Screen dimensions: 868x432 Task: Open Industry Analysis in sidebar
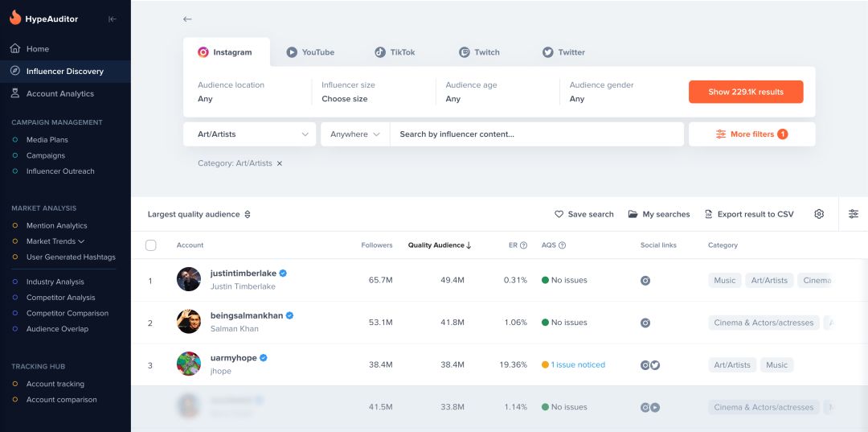pos(55,282)
